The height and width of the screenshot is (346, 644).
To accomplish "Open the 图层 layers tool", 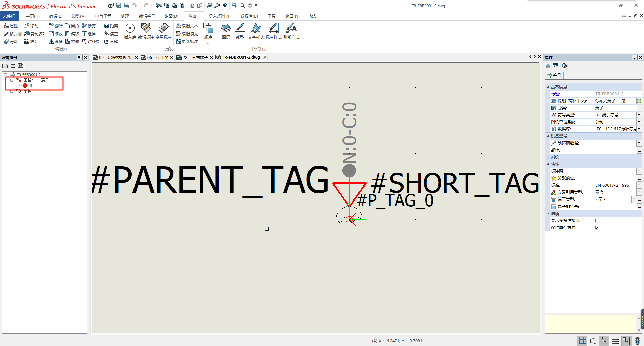I will pos(226,31).
